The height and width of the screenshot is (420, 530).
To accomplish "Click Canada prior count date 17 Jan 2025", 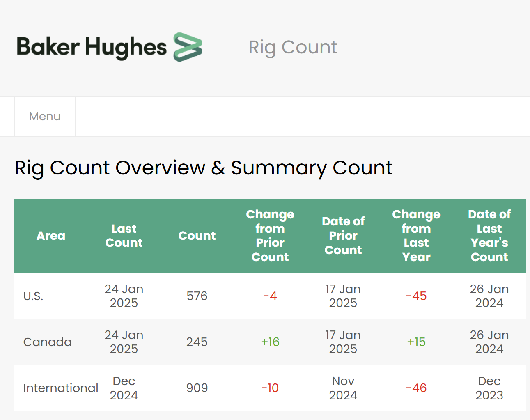I will point(343,342).
